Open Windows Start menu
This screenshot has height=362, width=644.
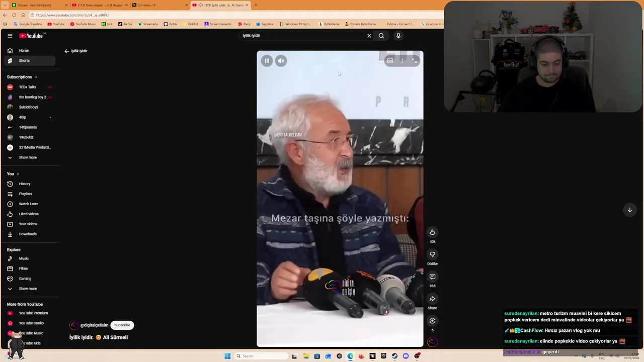227,356
